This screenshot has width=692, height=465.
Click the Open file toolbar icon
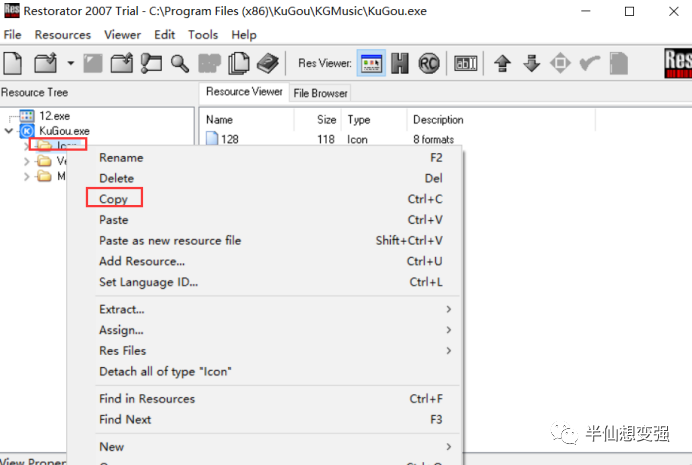(45, 63)
